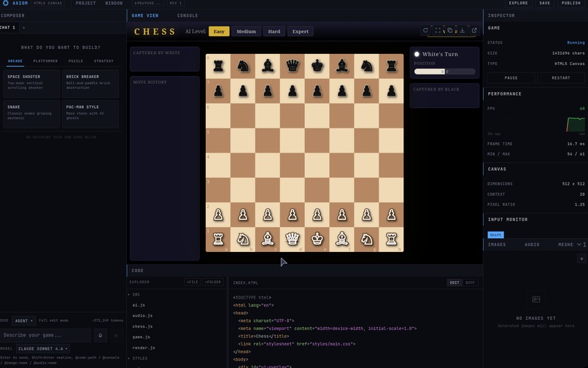Open the Project menu
This screenshot has width=588, height=368.
85,3
